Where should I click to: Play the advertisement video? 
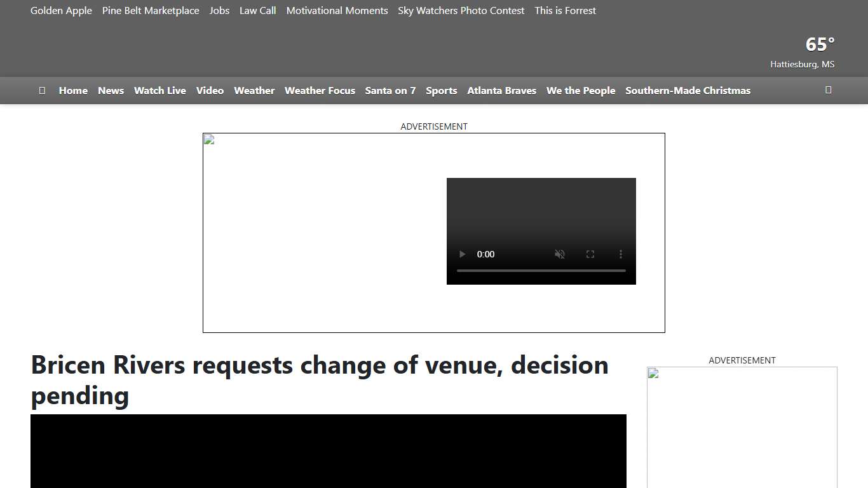pos(462,254)
